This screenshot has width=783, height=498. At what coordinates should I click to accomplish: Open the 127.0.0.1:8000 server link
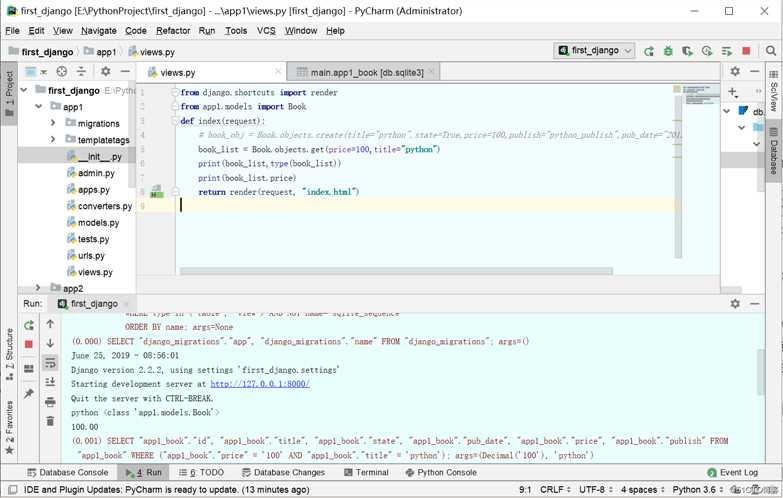[260, 384]
